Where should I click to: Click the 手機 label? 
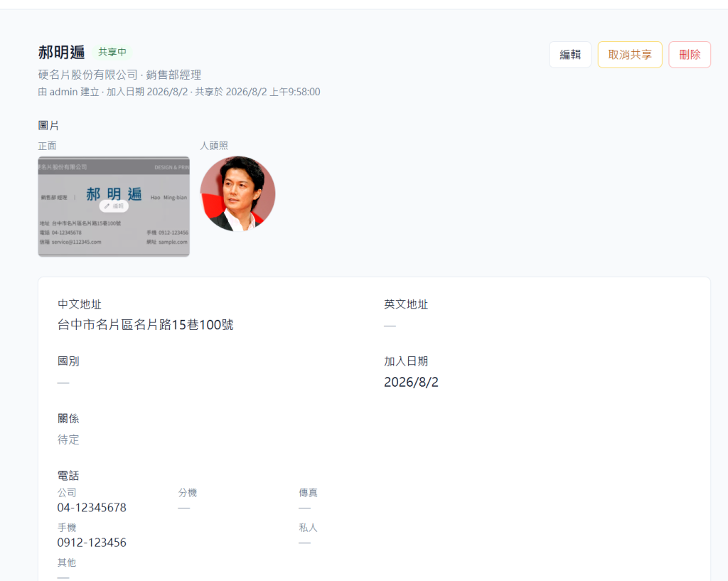click(x=67, y=528)
